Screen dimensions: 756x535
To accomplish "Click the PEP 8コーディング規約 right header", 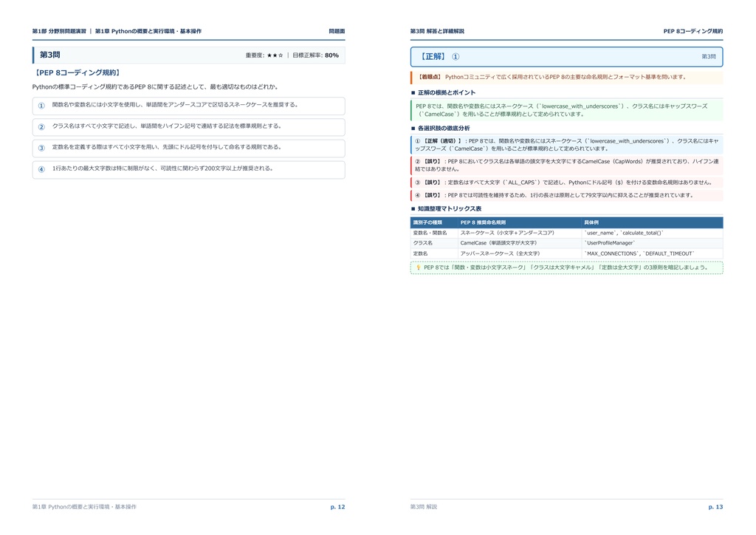I will [693, 31].
